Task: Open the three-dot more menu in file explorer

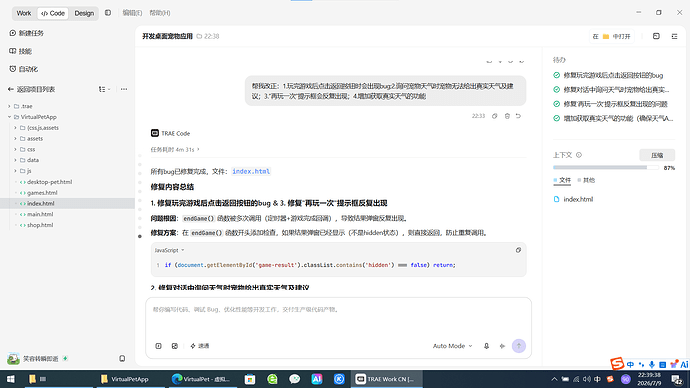Action: 124,89
